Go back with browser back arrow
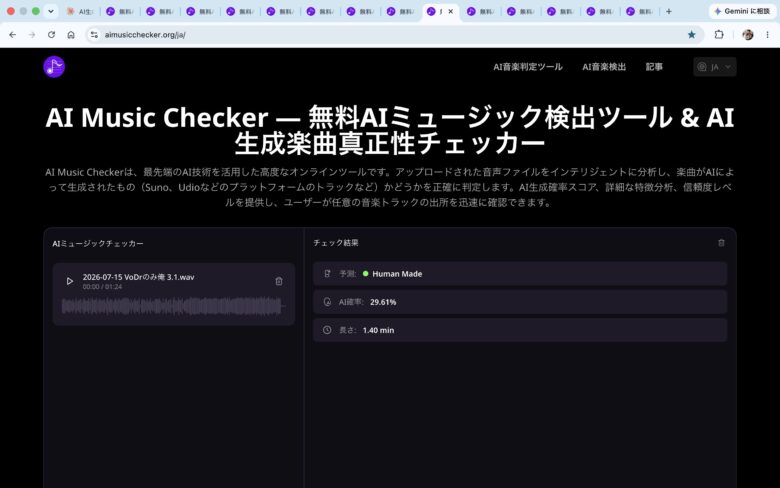Screen dimensions: 780x488 12,35
